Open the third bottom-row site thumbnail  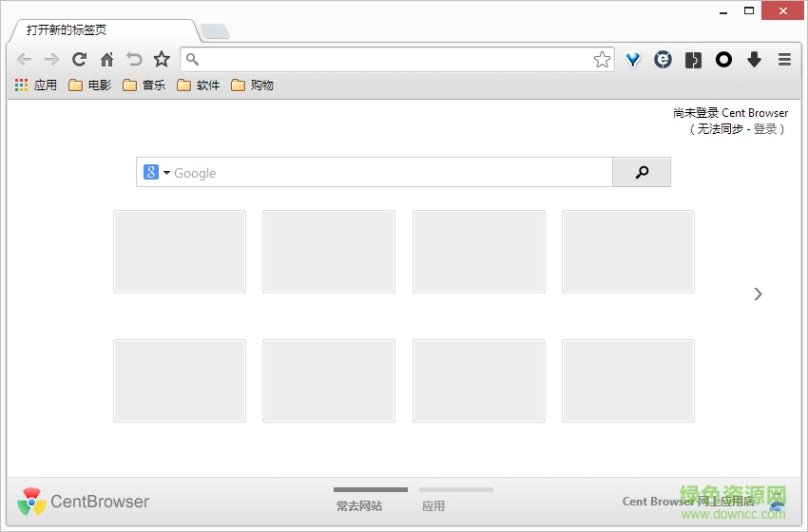479,381
